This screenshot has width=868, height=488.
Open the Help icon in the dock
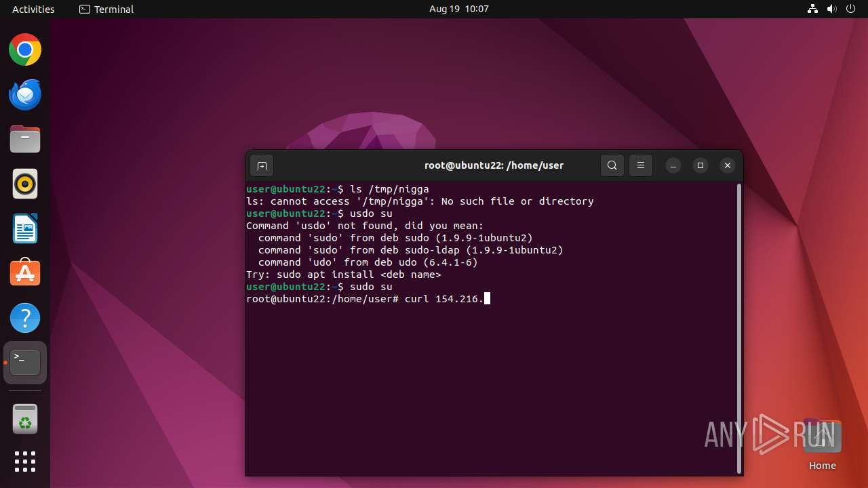pyautogui.click(x=25, y=318)
